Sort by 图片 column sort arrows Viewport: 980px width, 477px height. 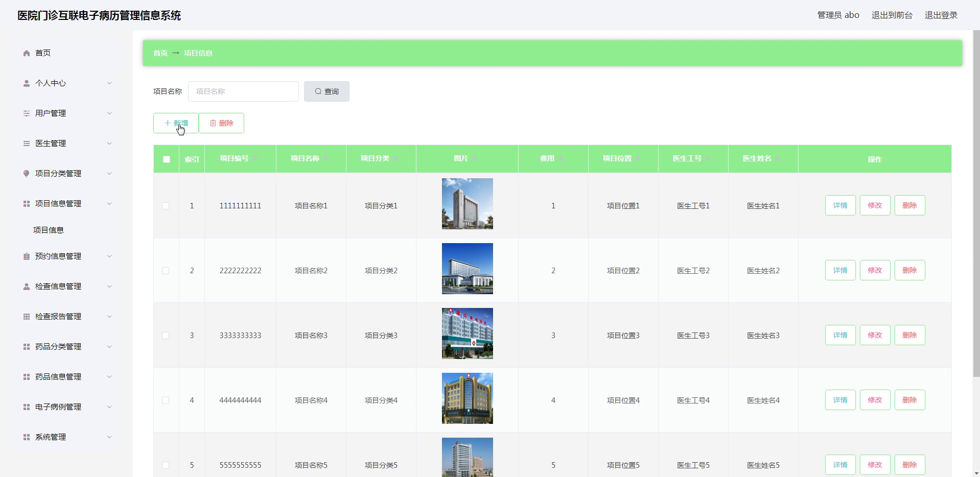(474, 159)
